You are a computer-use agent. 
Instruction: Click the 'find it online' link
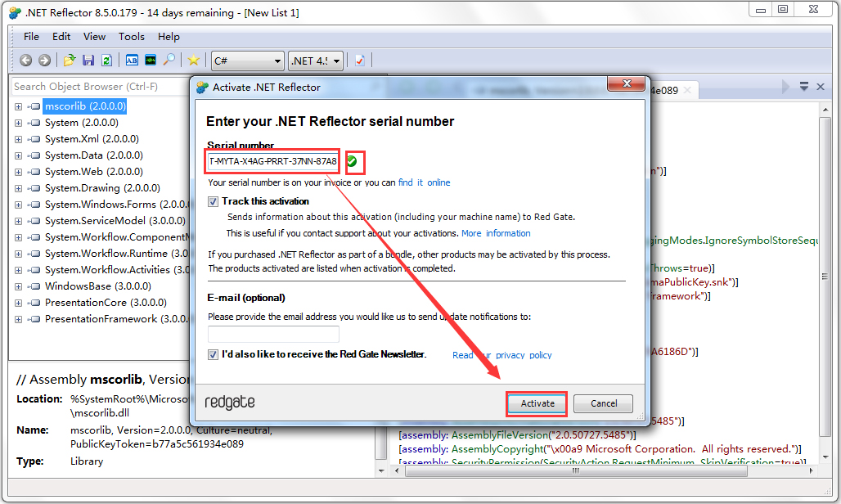[422, 182]
